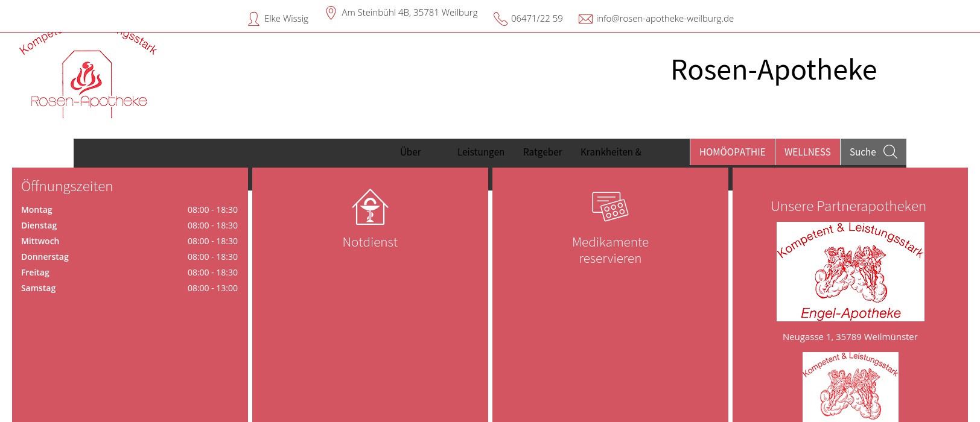Click the Rosen-Apotheke page title

(774, 70)
